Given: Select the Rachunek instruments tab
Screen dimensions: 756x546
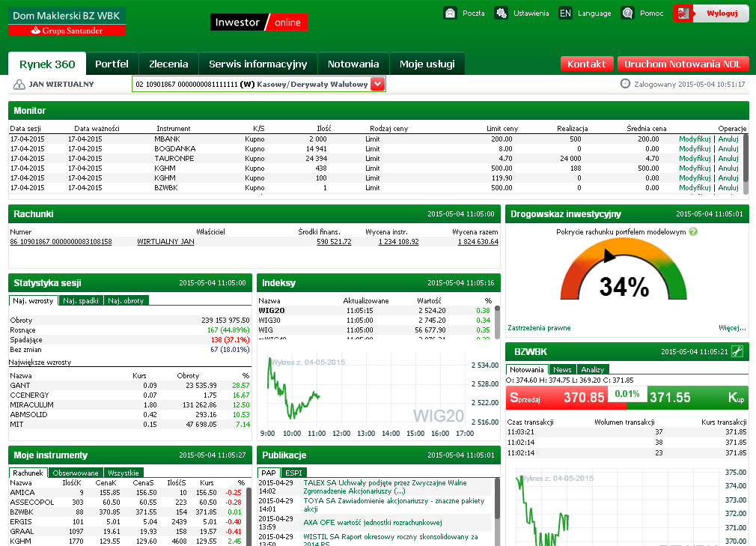Looking at the screenshot, I should coord(28,473).
